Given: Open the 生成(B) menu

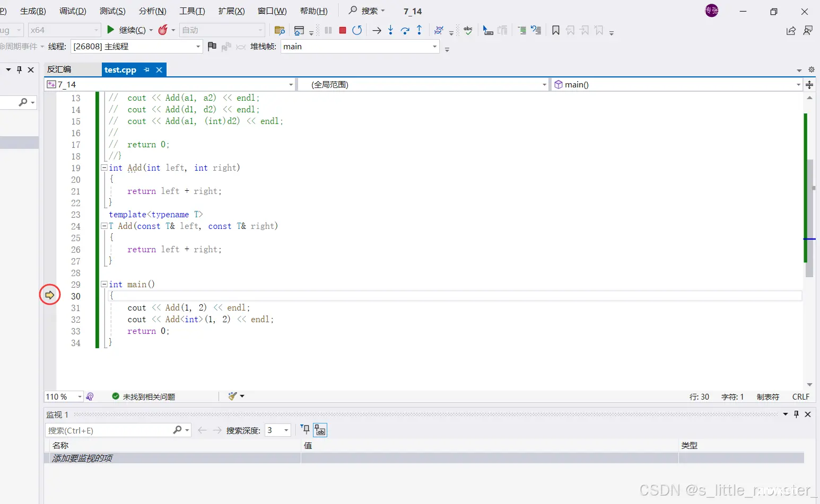Looking at the screenshot, I should 33,11.
